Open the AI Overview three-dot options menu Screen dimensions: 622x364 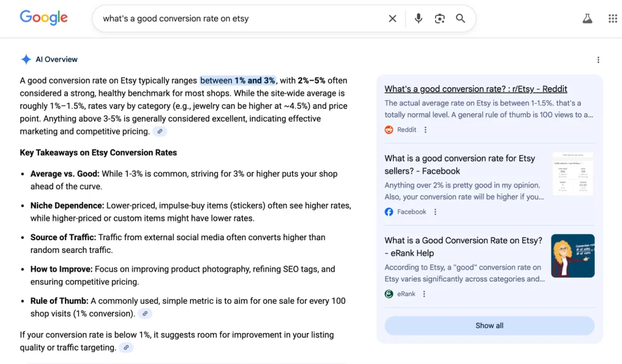pos(598,59)
